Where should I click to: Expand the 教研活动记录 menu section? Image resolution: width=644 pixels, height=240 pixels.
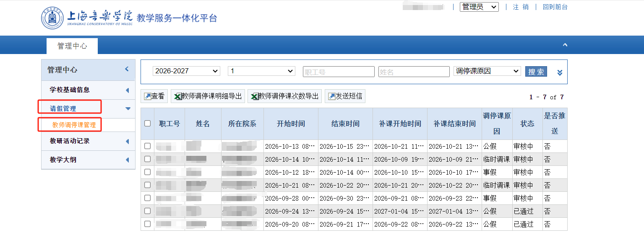(x=128, y=142)
